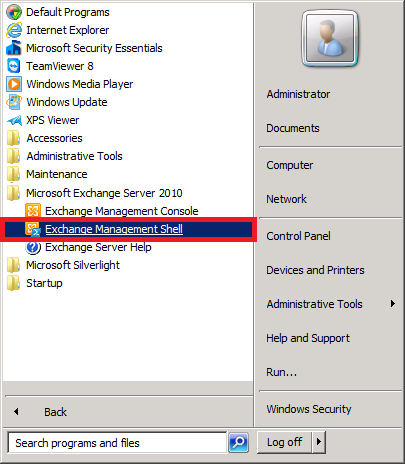405x464 pixels.
Task: Start Windows Media Player icon
Action: click(x=14, y=84)
